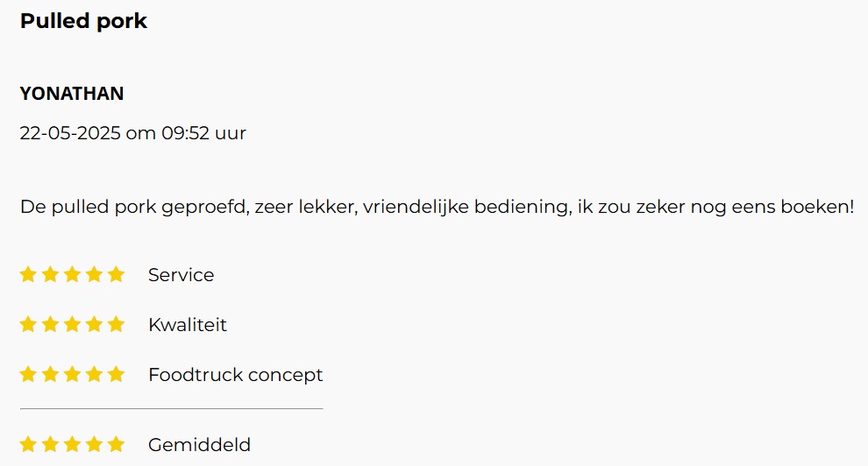
Task: Click the first star of Gemiddeld rating
Action: pyautogui.click(x=28, y=444)
